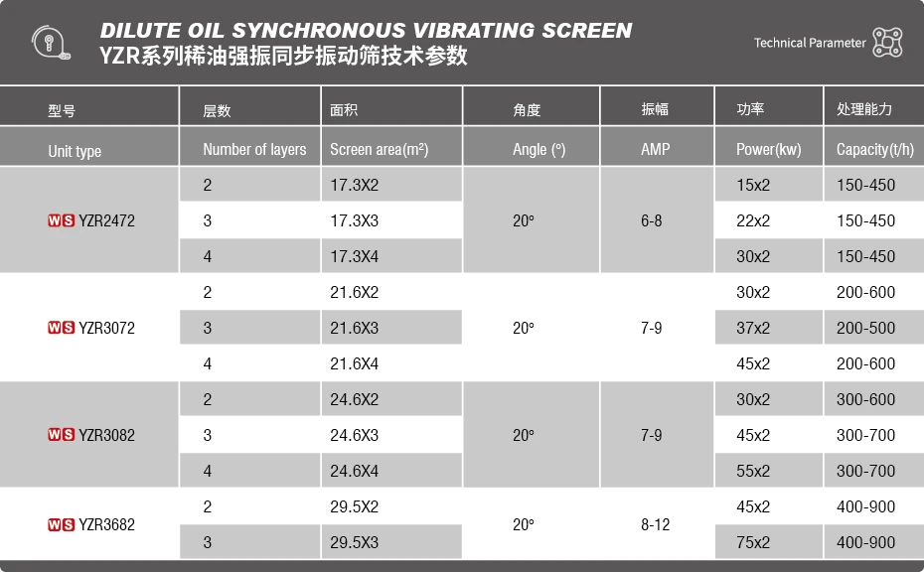Click the WS logo beside YZR3082
924x572 pixels.
point(61,435)
